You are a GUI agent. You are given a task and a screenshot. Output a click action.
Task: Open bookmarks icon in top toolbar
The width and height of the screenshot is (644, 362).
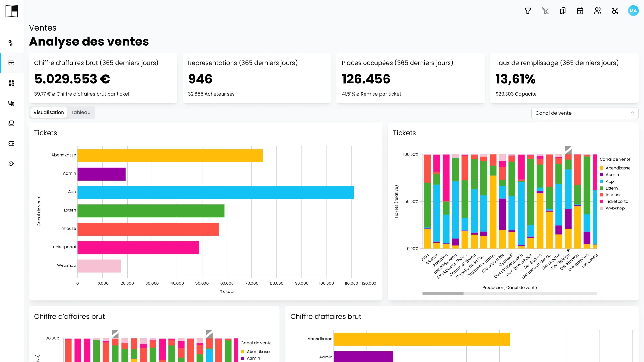[563, 11]
